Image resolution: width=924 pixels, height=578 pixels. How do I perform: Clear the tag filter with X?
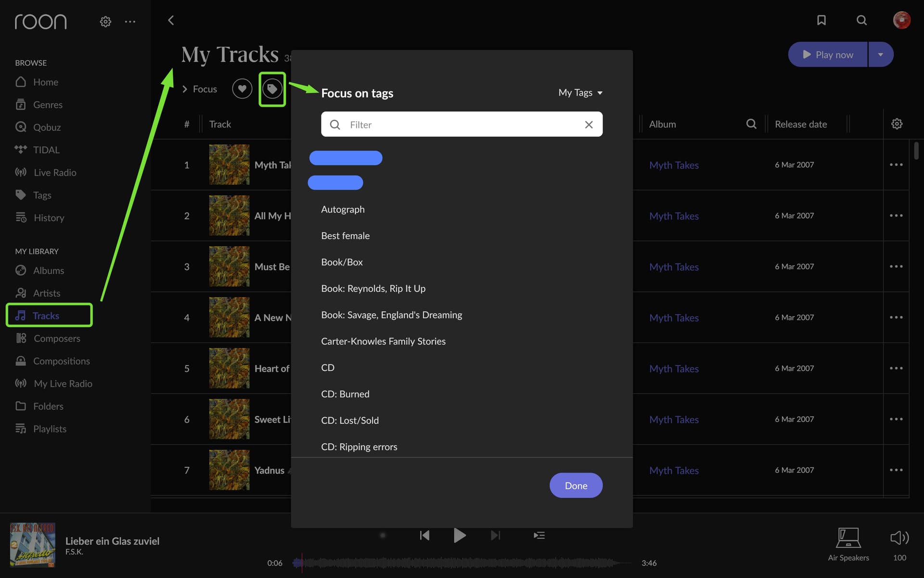[589, 125]
